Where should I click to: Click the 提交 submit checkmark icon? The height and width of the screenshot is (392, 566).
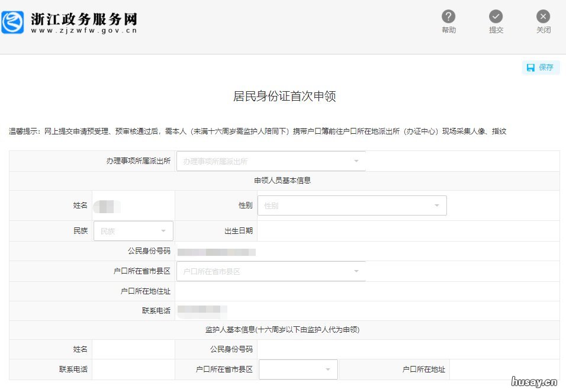pos(496,17)
